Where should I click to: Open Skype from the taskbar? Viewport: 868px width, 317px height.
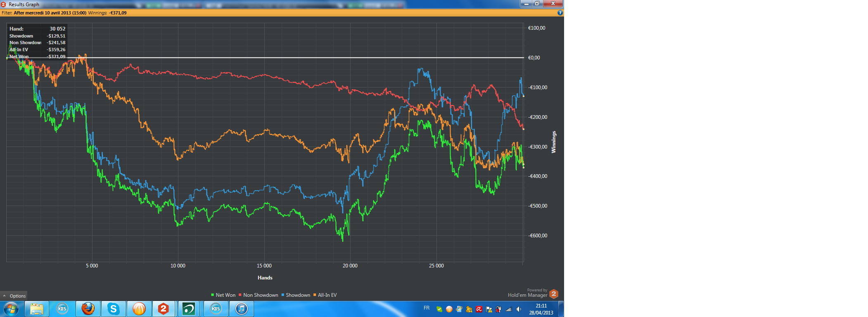tap(114, 309)
